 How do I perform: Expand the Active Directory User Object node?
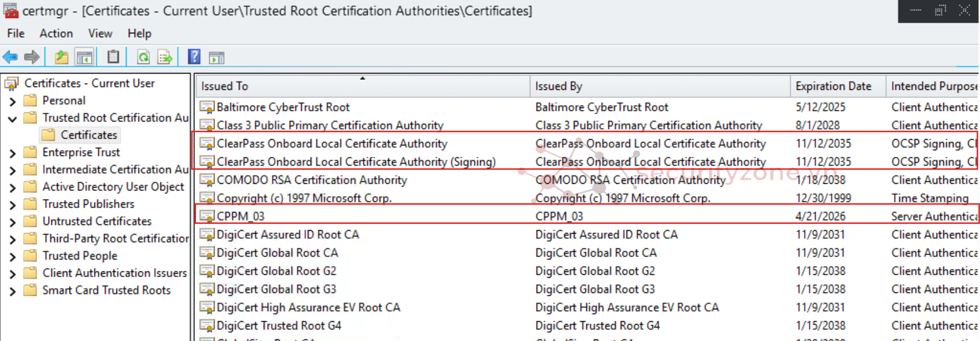tap(12, 188)
